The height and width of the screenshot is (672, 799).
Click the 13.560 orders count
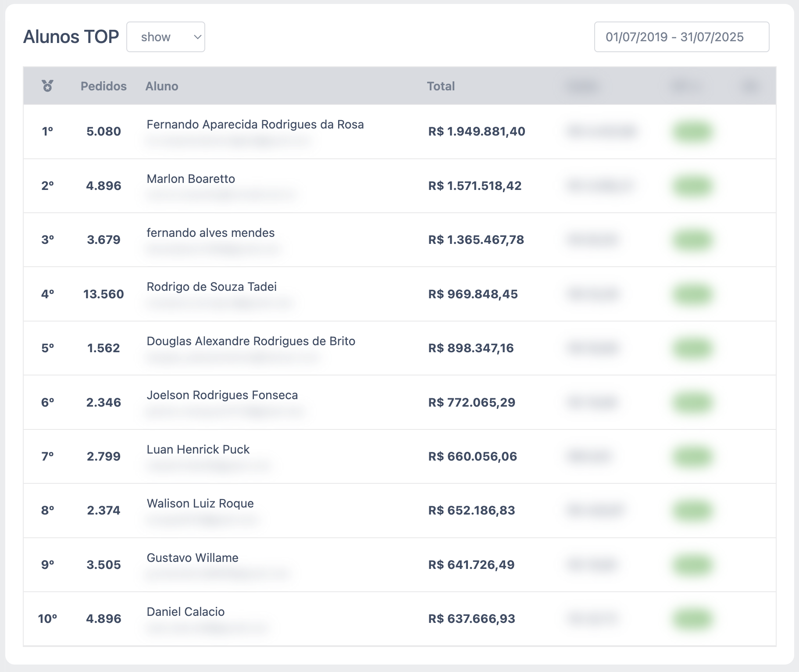click(103, 294)
